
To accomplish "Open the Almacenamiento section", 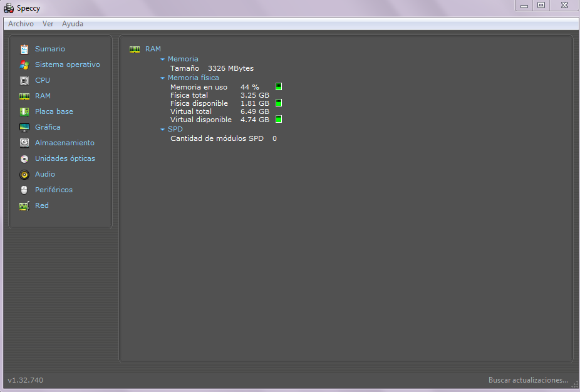I will pyautogui.click(x=65, y=143).
